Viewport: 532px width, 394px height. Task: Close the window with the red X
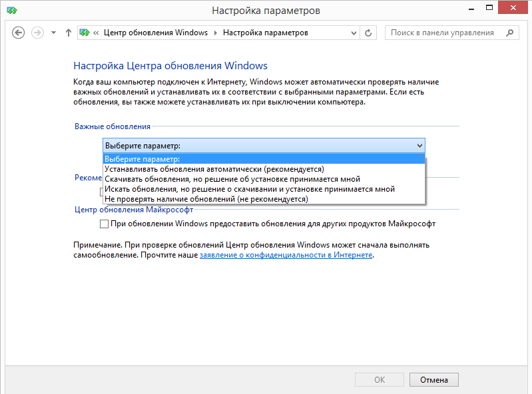pos(513,7)
